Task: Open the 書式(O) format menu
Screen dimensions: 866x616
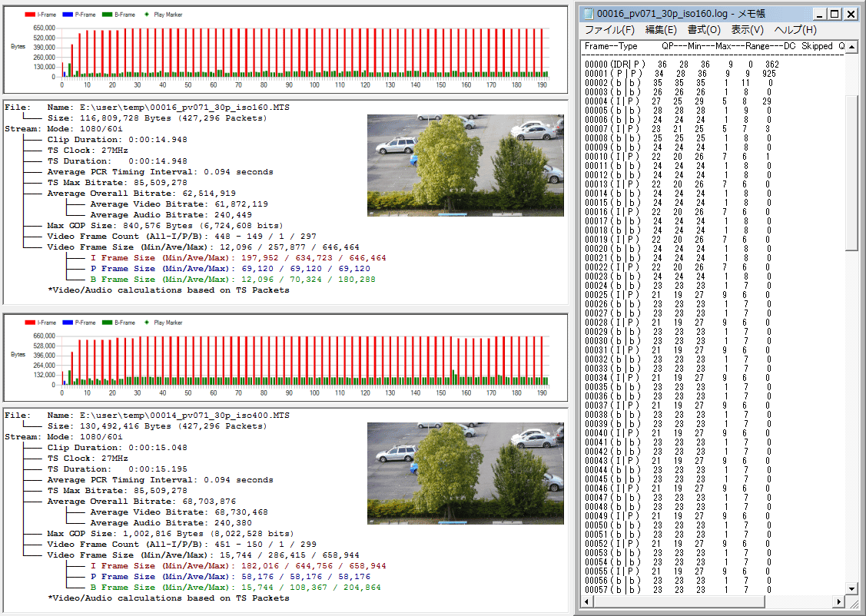Action: pos(704,30)
